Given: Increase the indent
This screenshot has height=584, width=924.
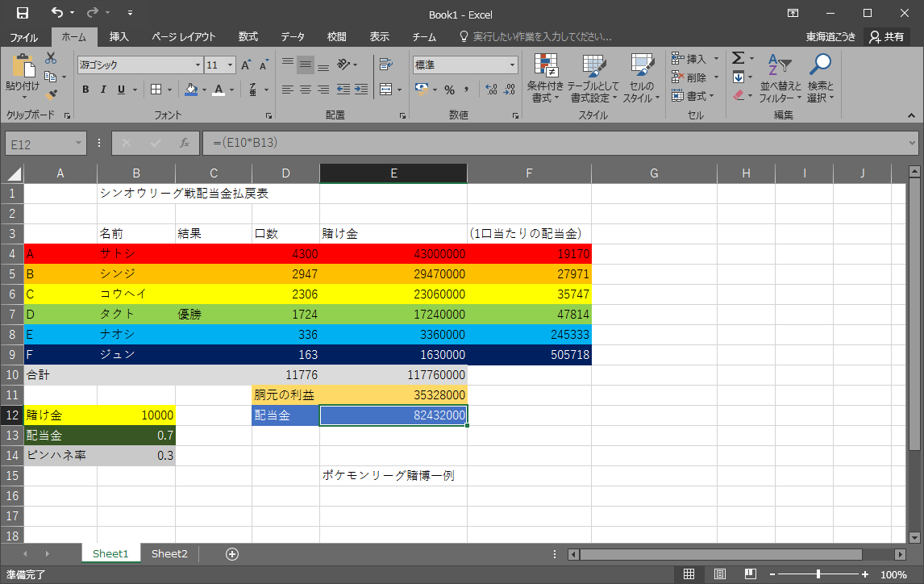Looking at the screenshot, I should [x=361, y=90].
